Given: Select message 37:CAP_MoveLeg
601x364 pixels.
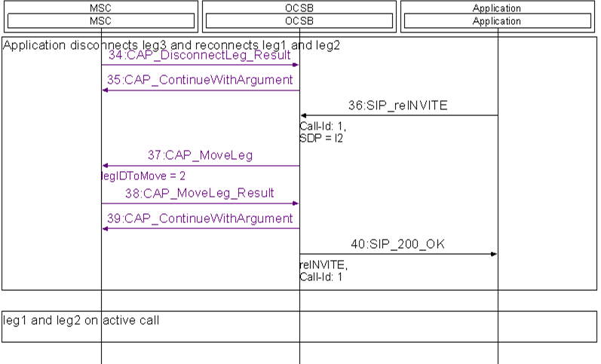Looking at the screenshot, I should coord(200,155).
